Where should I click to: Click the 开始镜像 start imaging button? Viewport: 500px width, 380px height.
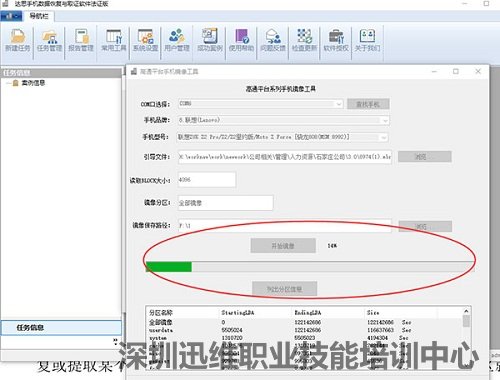[x=283, y=246]
